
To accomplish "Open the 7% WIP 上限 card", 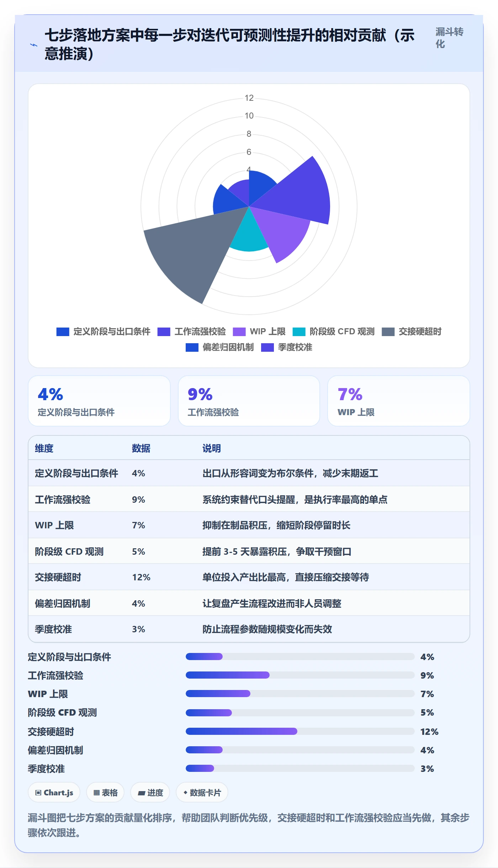I will coord(399,401).
